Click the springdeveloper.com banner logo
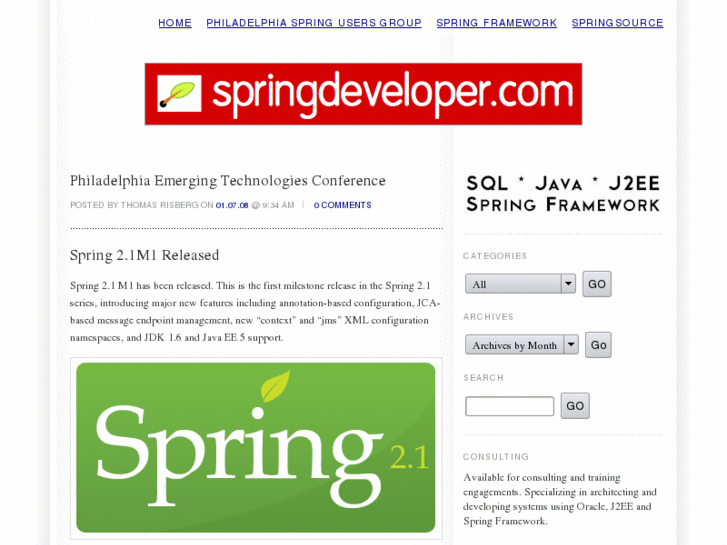The width and height of the screenshot is (727, 545). tap(364, 94)
